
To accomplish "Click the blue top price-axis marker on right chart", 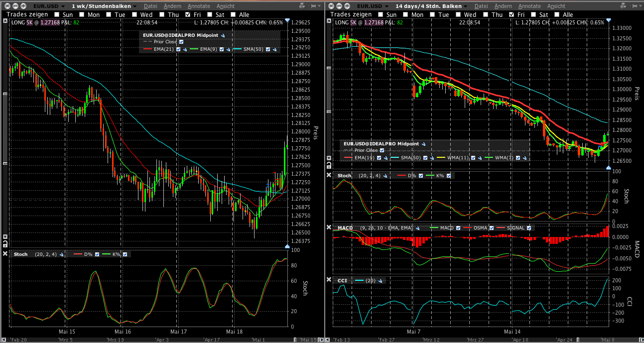I will [609, 20].
